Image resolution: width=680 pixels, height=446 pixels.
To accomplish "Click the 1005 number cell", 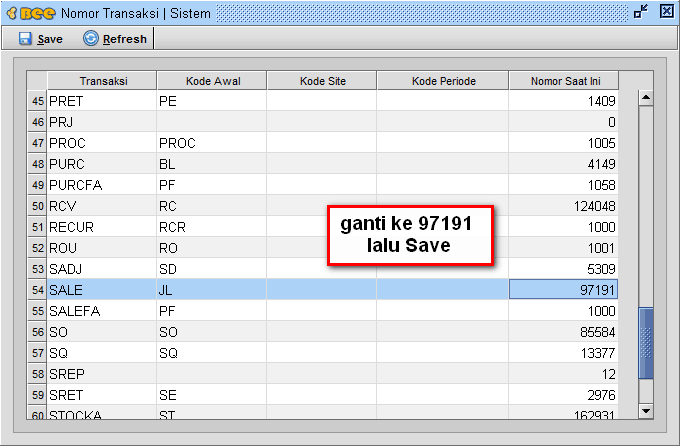I will pyautogui.click(x=563, y=143).
